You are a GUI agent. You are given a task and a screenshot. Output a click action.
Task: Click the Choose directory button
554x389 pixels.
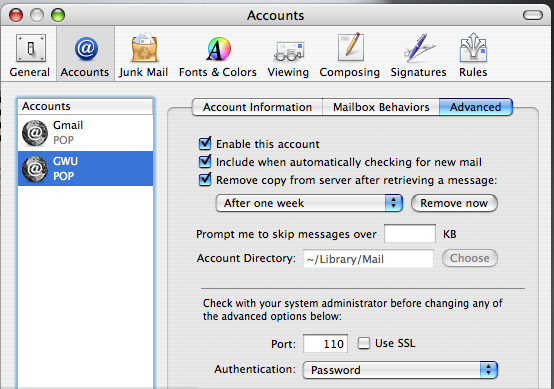click(x=470, y=258)
